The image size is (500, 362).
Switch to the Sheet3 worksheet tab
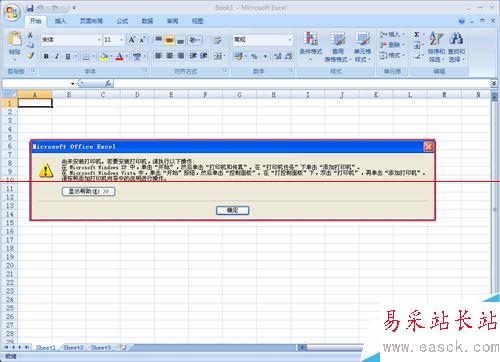coord(101,348)
